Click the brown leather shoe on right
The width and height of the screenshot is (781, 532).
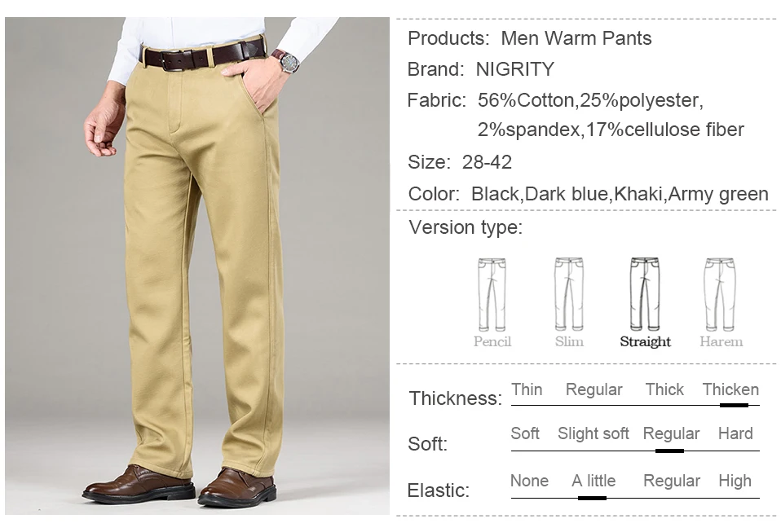tap(237, 486)
